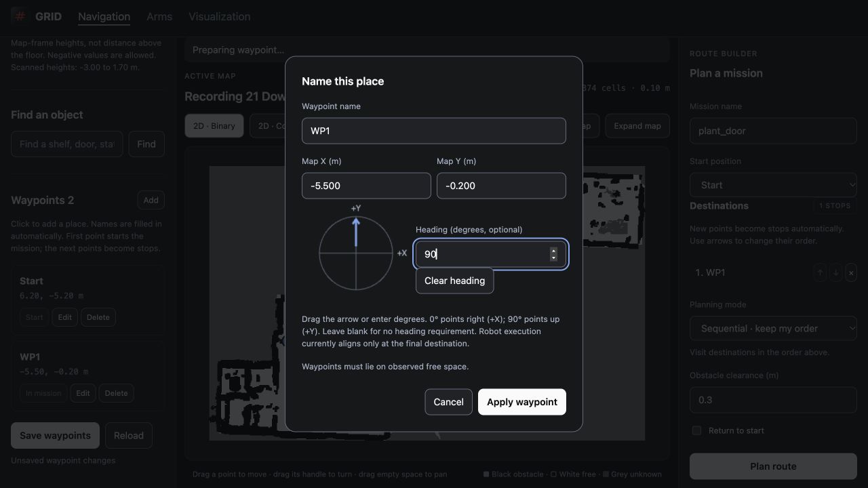This screenshot has height=488, width=868.
Task: Cancel the Name this place dialog
Action: (448, 402)
